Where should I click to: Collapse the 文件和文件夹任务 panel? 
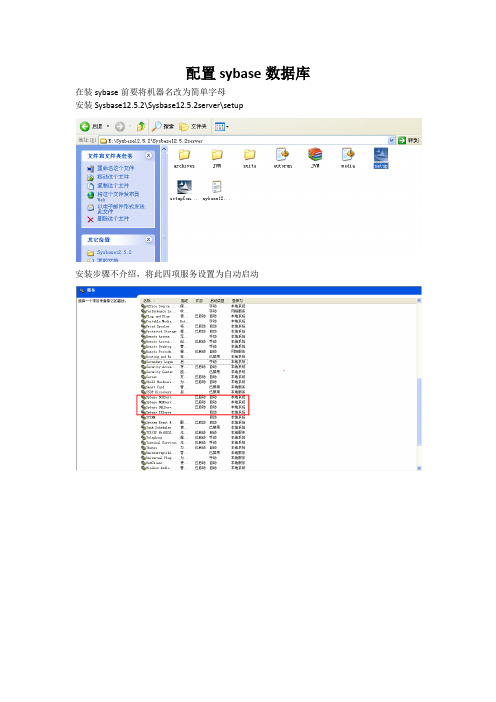point(149,155)
